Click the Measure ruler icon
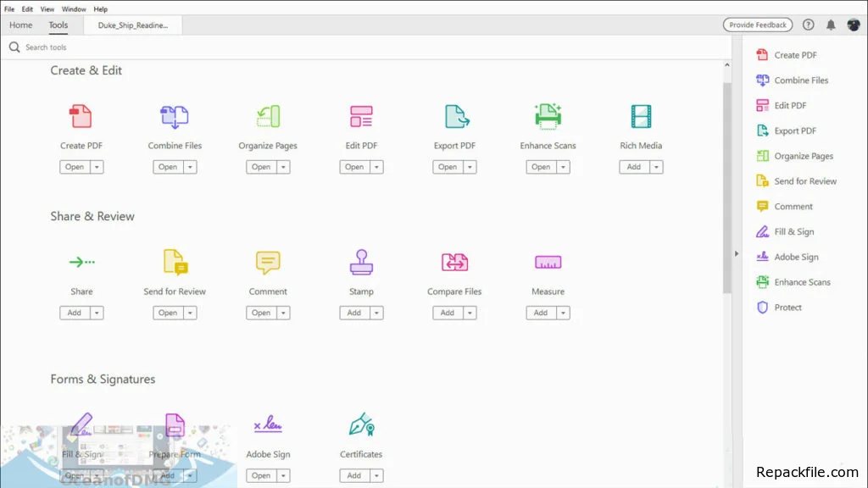This screenshot has height=488, width=868. [x=548, y=262]
